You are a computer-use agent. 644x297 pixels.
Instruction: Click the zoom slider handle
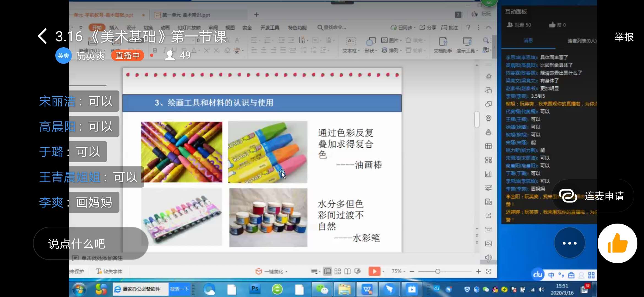(438, 271)
